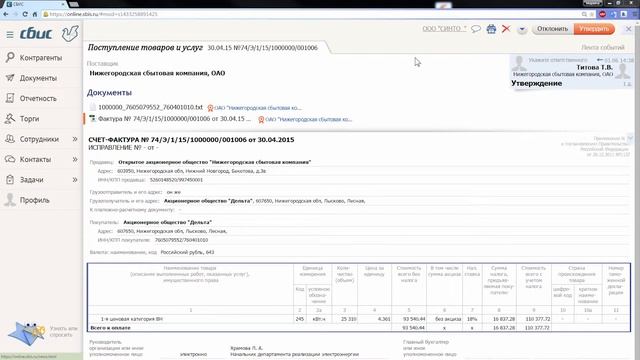640x360 pixels.
Task: Go to the Задачи section
Action: click(31, 180)
